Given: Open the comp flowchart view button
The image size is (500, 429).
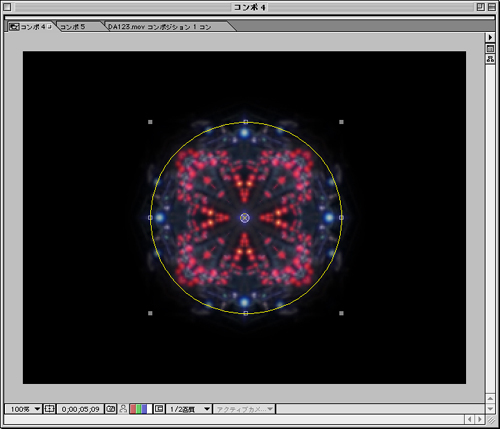Looking at the screenshot, I should pyautogui.click(x=490, y=59).
